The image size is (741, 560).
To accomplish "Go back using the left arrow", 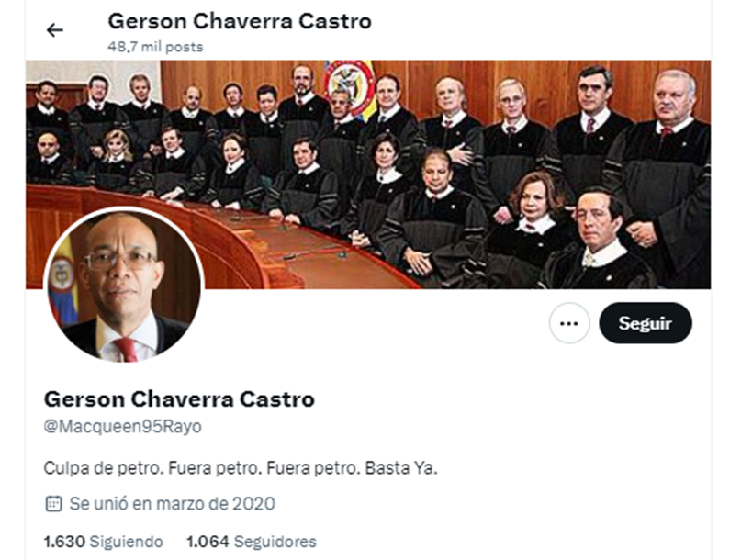I will click(55, 30).
